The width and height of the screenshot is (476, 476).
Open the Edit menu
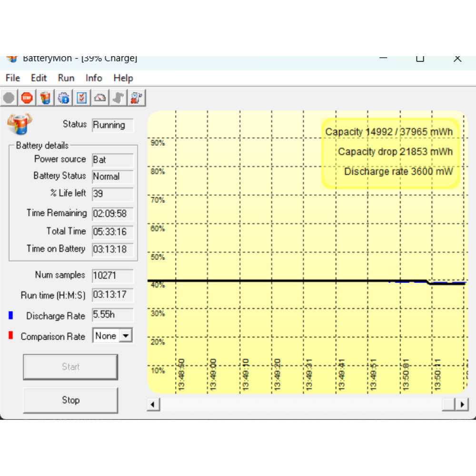[x=39, y=78]
